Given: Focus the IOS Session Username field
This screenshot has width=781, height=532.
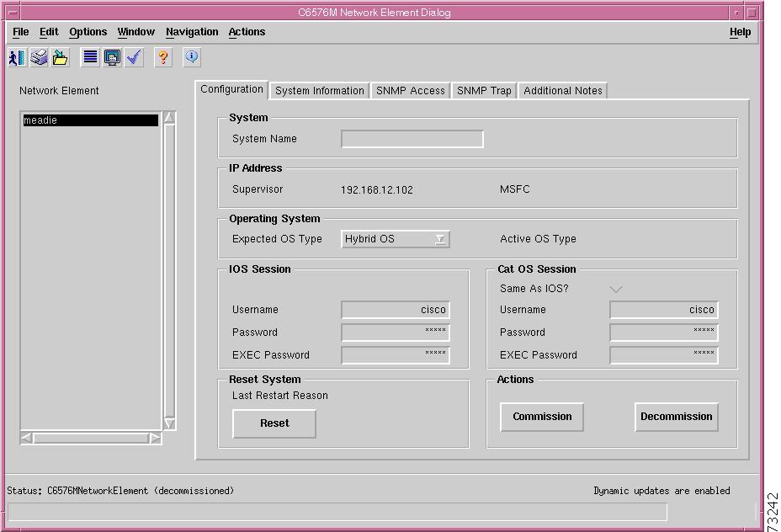Looking at the screenshot, I should [x=396, y=310].
